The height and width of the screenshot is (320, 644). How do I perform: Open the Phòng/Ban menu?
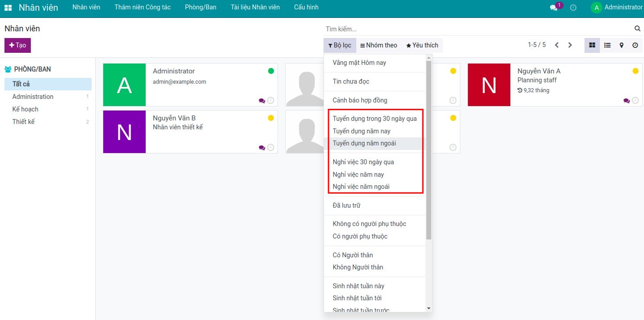coord(200,8)
